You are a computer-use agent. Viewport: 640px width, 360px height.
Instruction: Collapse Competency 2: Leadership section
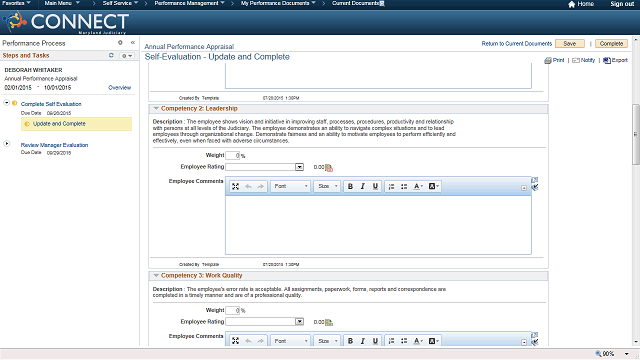[156, 109]
